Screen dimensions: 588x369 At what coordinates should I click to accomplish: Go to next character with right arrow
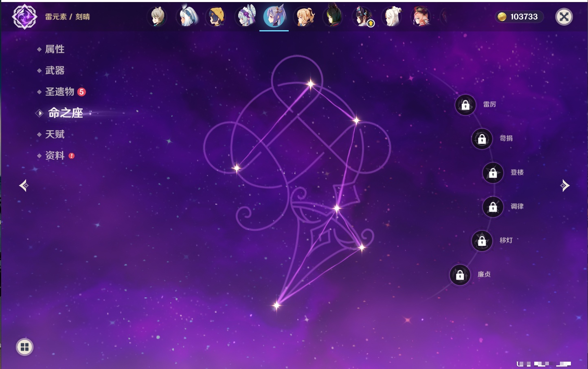564,186
